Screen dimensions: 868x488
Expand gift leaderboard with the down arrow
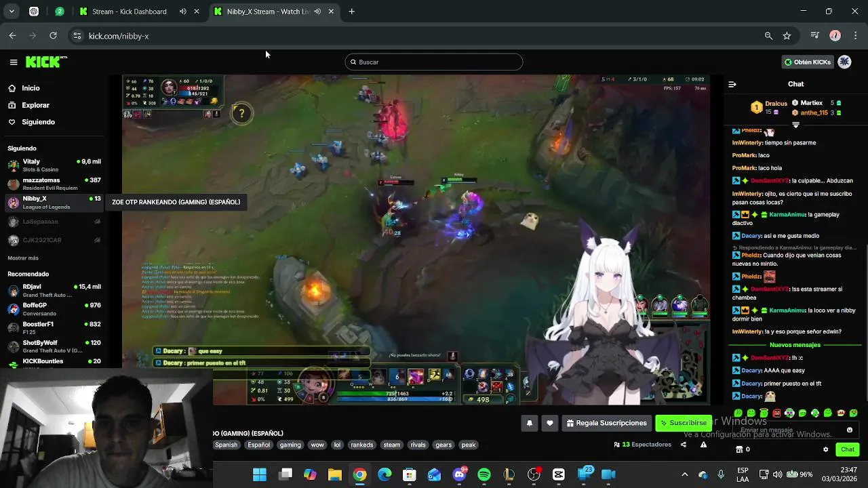pos(795,125)
